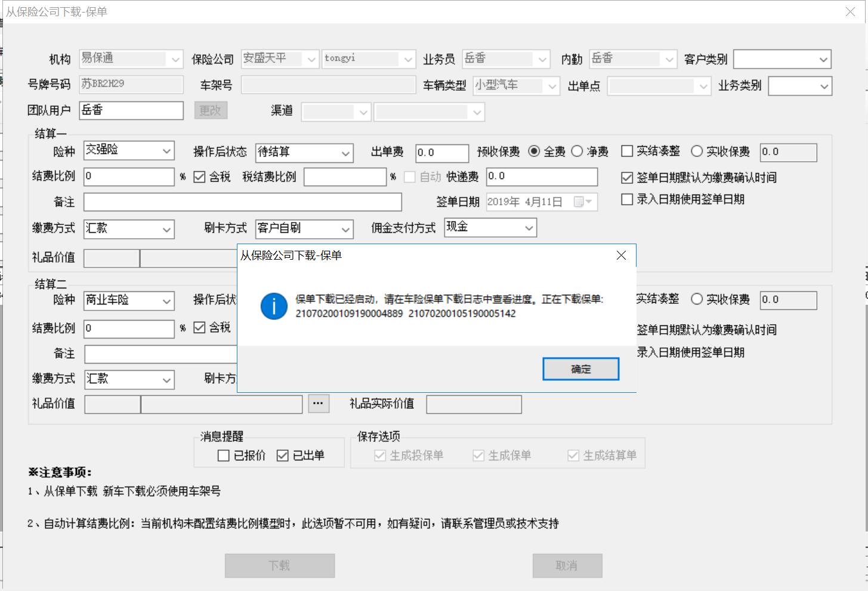Open the tongyi dropdown

point(368,59)
